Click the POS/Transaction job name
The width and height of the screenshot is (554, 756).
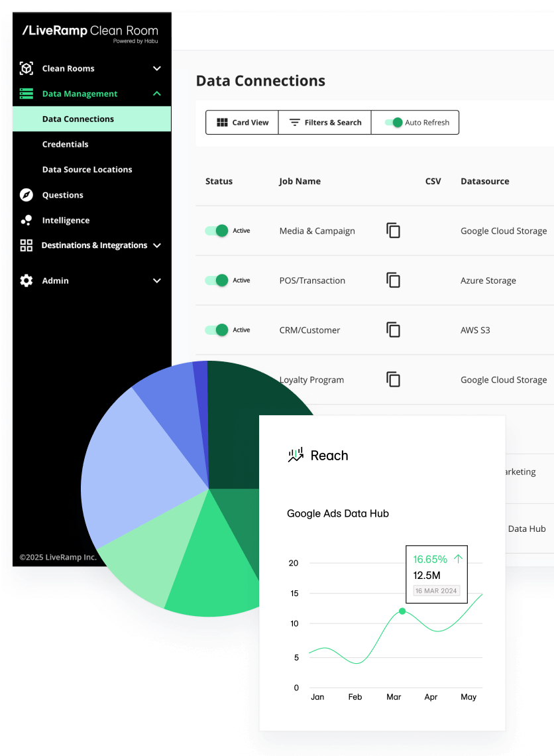click(312, 281)
